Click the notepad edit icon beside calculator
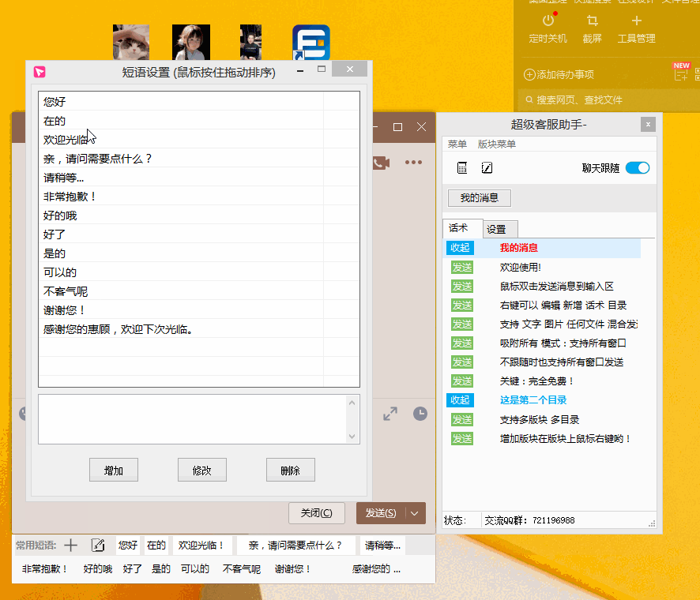700x600 pixels. coord(487,167)
